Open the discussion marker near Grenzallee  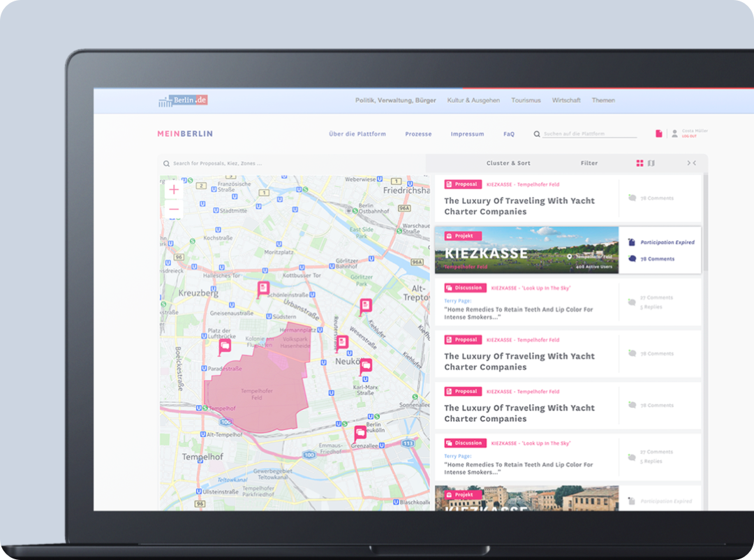pyautogui.click(x=360, y=433)
